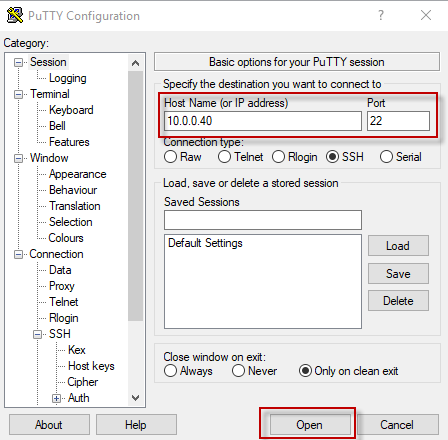Open the Auth settings category
Viewport: 448px width, 440px height.
79,398
